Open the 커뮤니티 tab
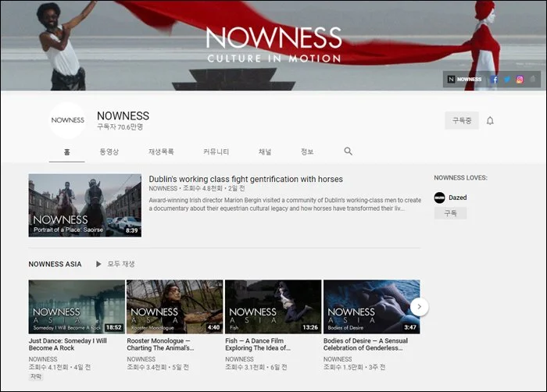Viewport: 547px width, 392px height. (216, 151)
